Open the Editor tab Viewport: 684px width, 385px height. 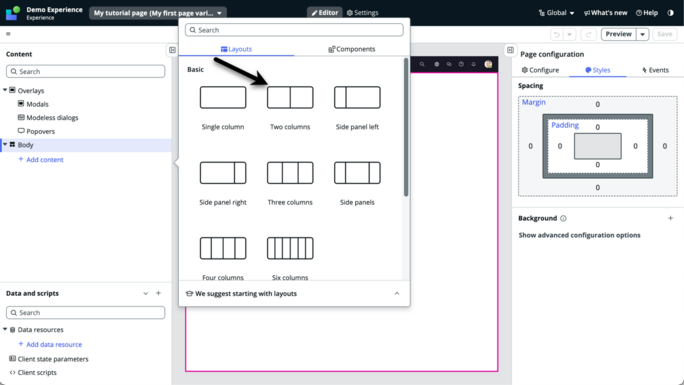[x=325, y=13]
